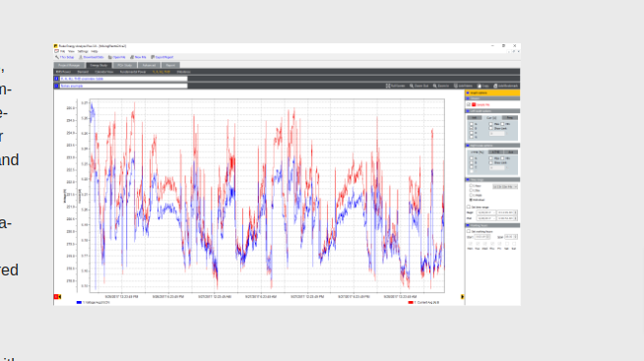Click the Full Screen graph icon

[388, 86]
